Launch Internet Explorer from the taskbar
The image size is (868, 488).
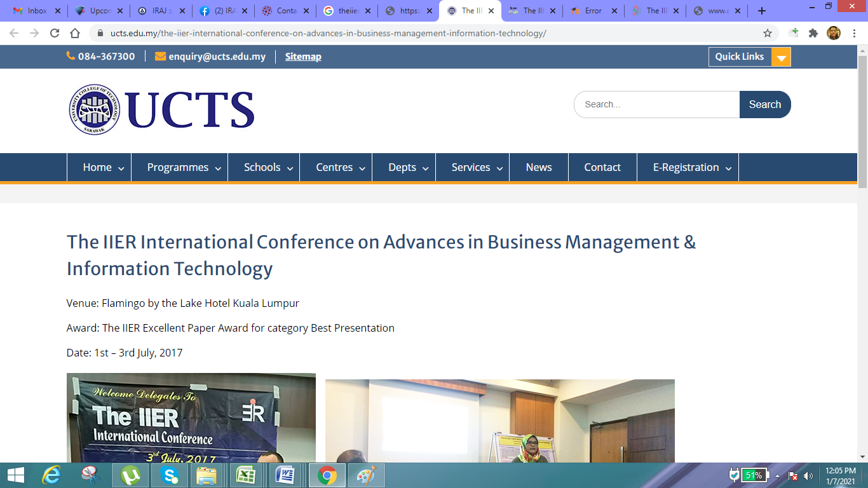tap(51, 475)
